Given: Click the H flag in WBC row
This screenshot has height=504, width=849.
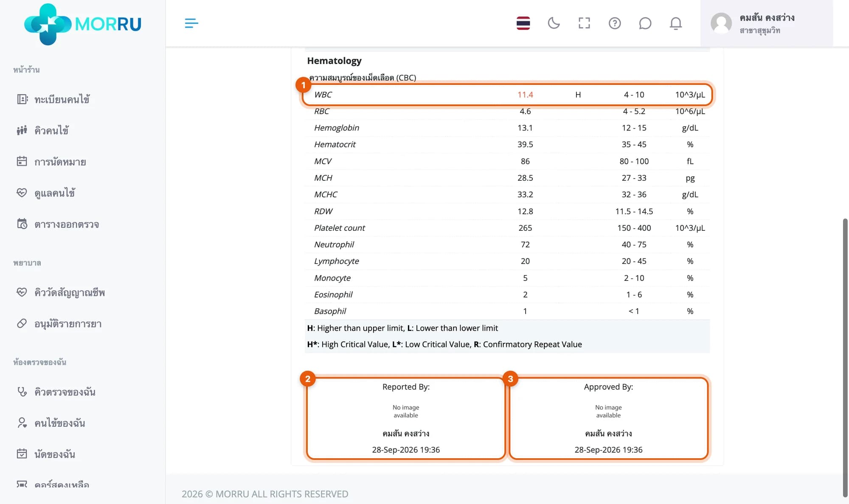Looking at the screenshot, I should point(578,95).
